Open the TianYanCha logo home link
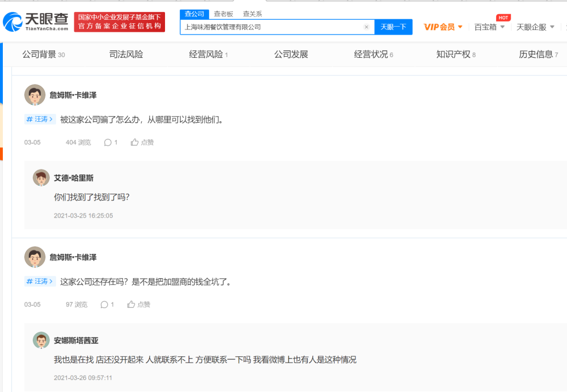Viewport: 567px width, 392px height. click(35, 22)
